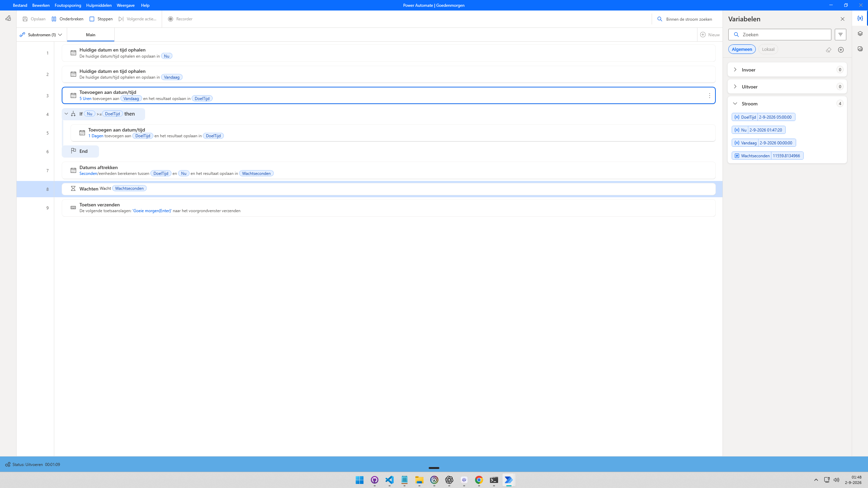This screenshot has height=488, width=868.
Task: Switch to the Main tab
Action: tap(91, 35)
